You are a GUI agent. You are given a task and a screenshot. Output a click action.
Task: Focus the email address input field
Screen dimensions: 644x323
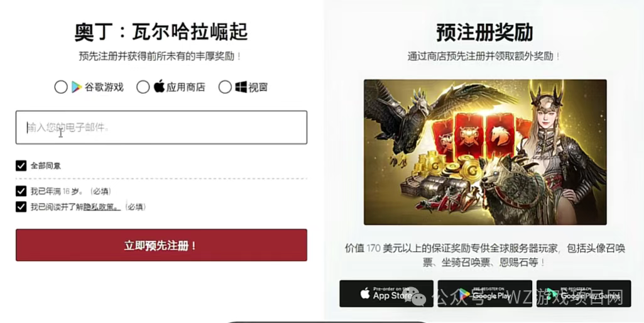(x=161, y=128)
